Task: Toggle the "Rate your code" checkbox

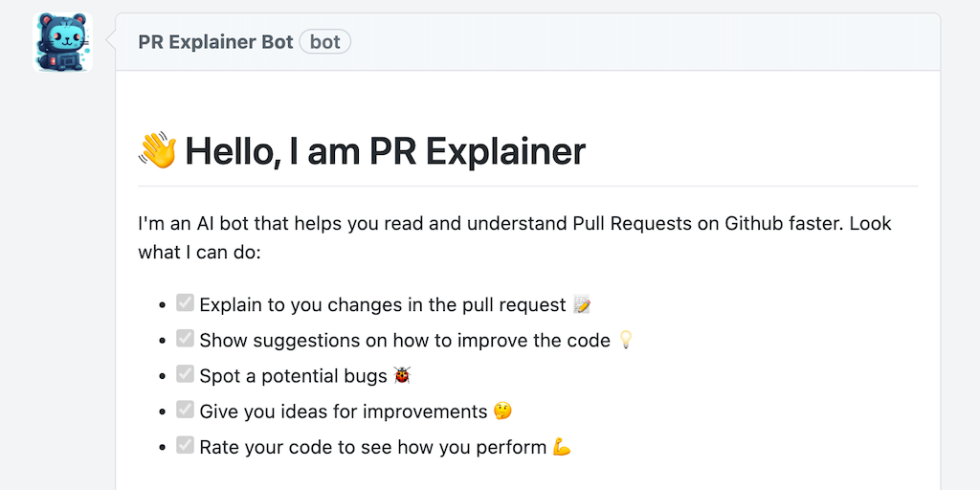Action: (186, 446)
